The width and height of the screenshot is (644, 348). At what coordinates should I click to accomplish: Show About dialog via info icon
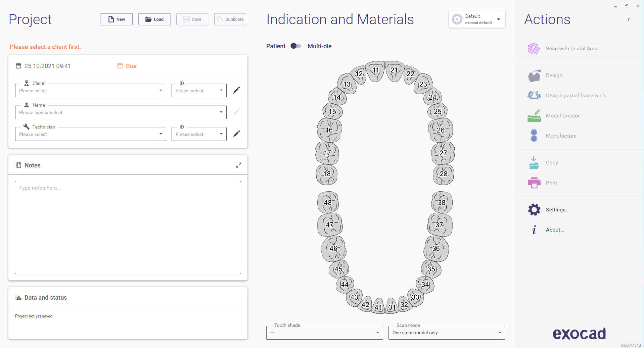coord(535,230)
